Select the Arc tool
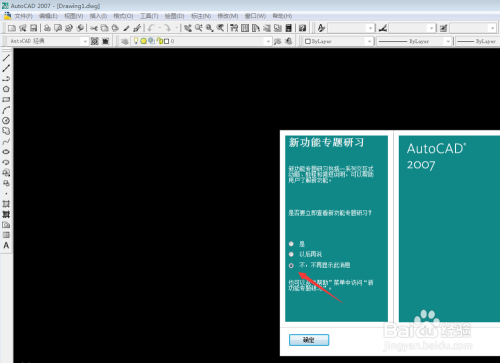Screen dimensions: 500x363 click(6, 110)
